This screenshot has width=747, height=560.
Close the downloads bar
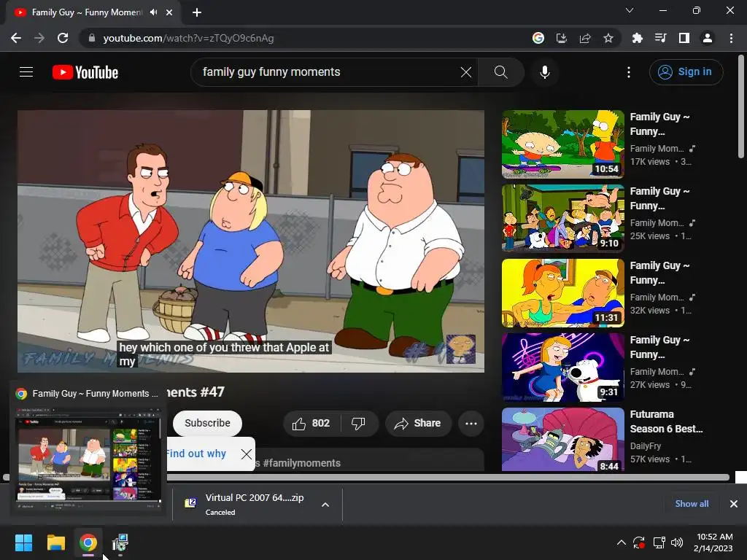tap(734, 504)
